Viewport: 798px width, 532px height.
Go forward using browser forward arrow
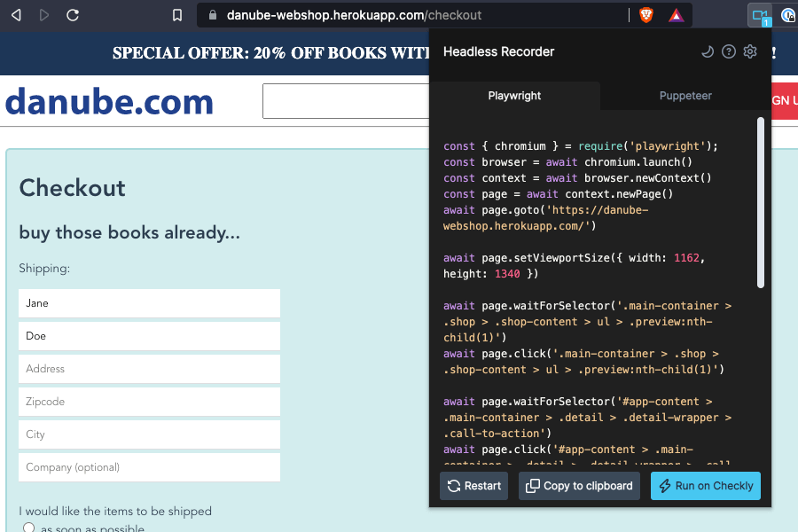coord(44,15)
